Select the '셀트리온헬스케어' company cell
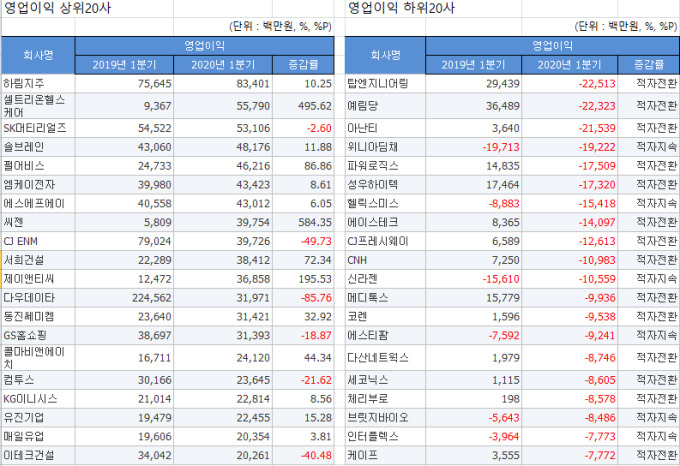 [x=38, y=106]
